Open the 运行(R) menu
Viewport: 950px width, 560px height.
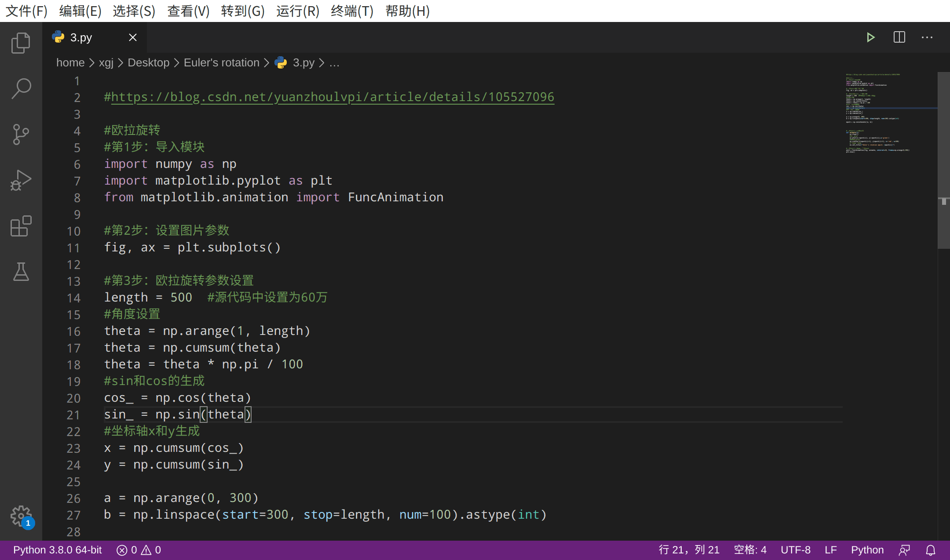(x=298, y=11)
